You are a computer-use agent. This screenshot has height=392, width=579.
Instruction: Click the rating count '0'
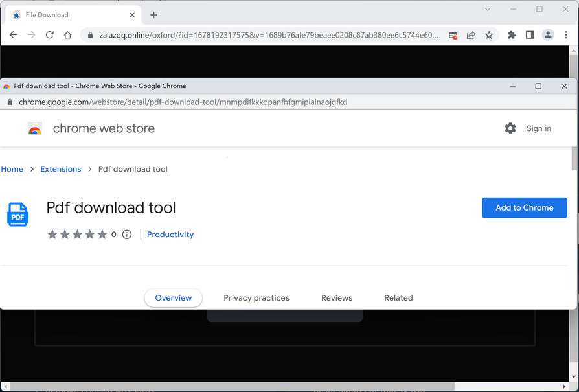click(114, 235)
